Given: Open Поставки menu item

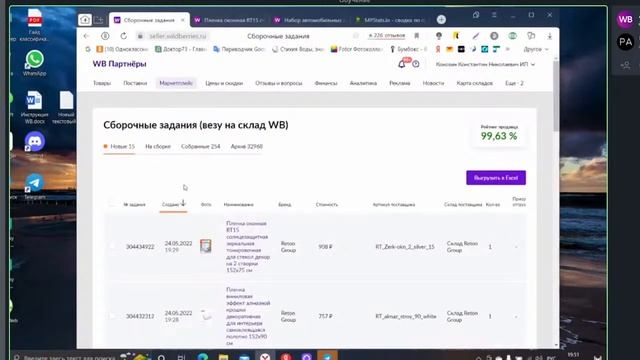Looking at the screenshot, I should (x=135, y=83).
